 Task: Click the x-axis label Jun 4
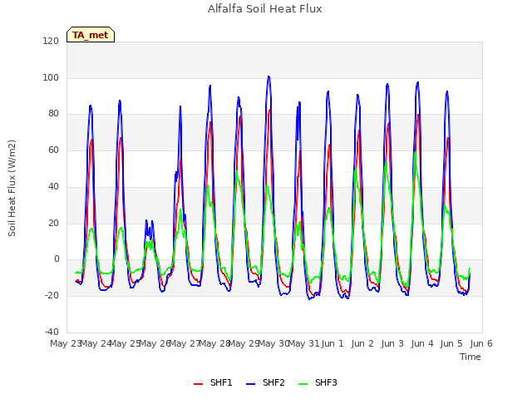[x=422, y=343]
